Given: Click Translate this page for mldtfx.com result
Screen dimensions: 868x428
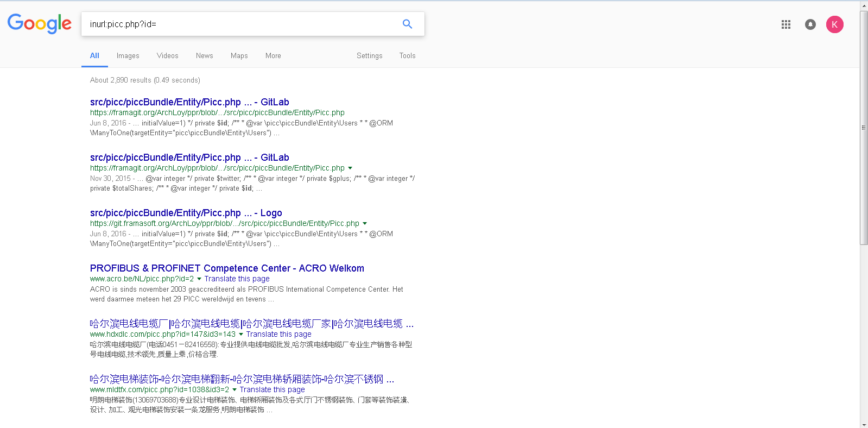Looking at the screenshot, I should (272, 389).
